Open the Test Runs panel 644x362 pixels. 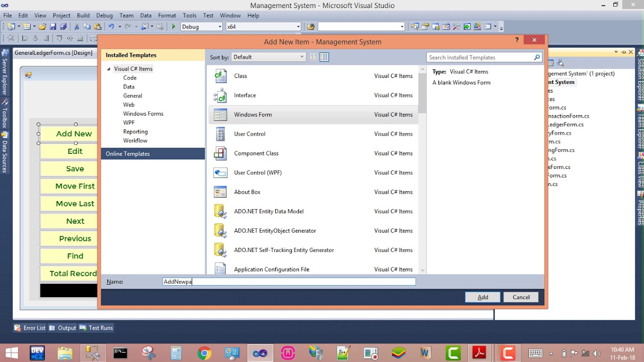point(96,328)
